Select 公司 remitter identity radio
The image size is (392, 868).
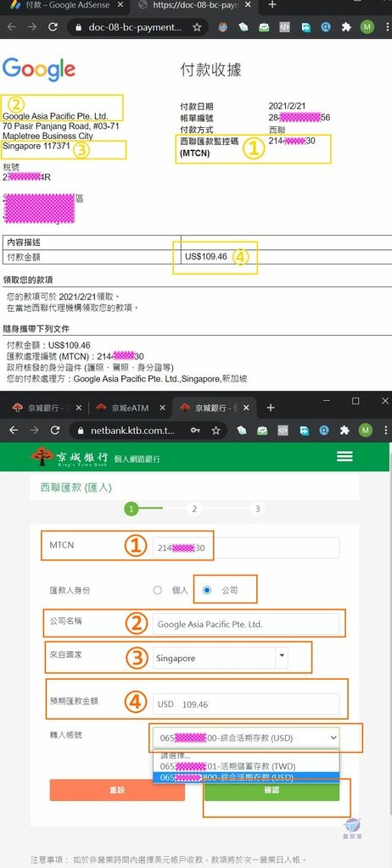pos(207,590)
